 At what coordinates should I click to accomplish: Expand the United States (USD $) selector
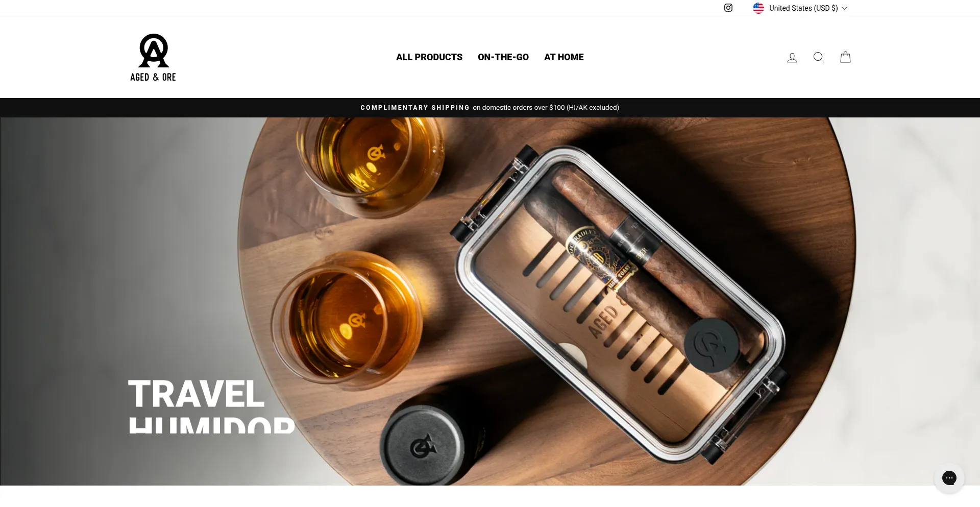pos(800,8)
